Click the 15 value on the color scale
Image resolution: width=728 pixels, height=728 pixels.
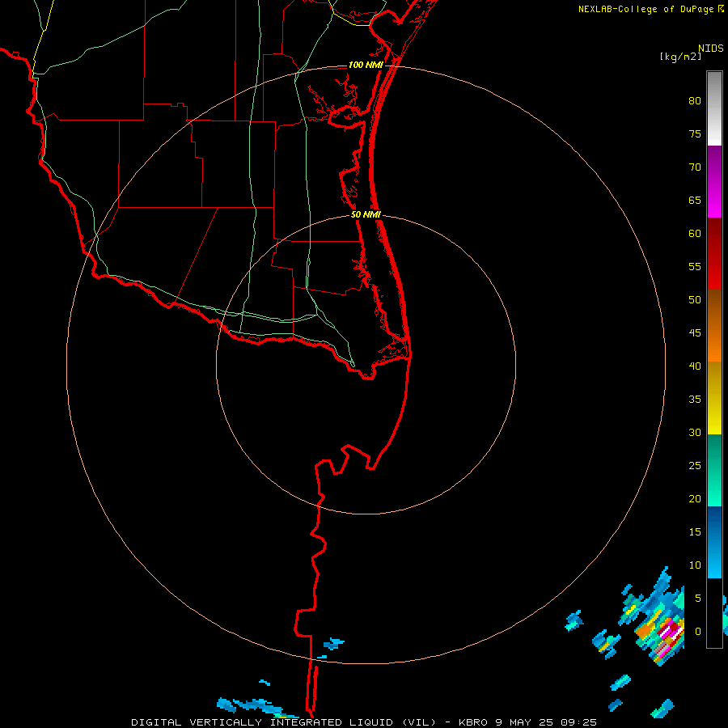(695, 532)
